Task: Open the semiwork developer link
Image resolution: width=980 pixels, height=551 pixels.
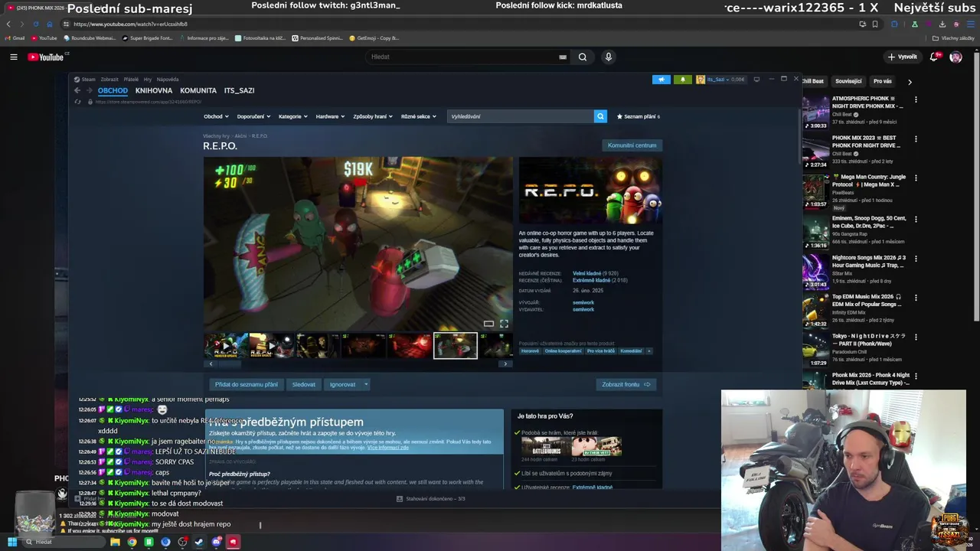Action: [x=583, y=302]
